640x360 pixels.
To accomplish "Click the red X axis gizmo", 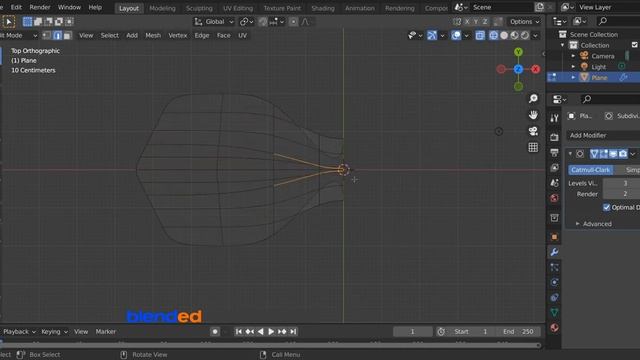I will (536, 69).
